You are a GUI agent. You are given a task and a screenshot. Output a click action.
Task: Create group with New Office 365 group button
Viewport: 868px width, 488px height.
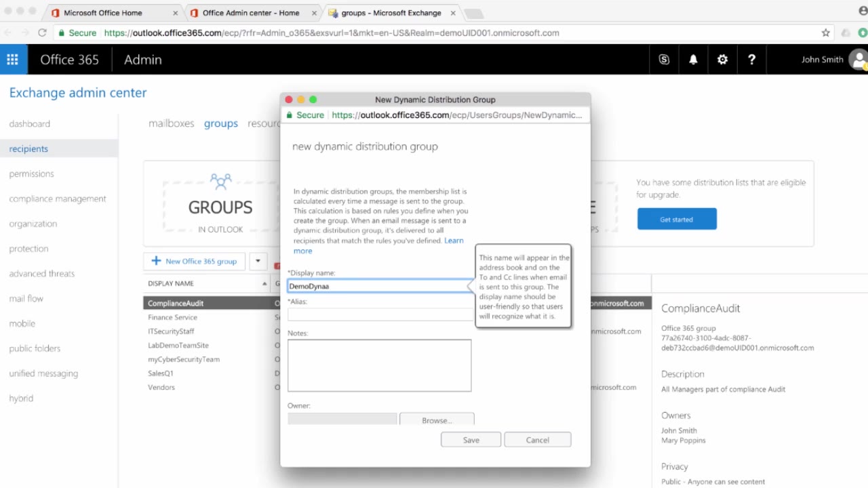[x=194, y=261]
